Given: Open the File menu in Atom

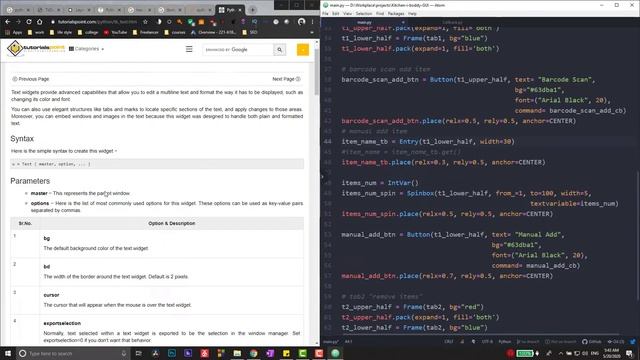Looking at the screenshot, I should pos(325,13).
